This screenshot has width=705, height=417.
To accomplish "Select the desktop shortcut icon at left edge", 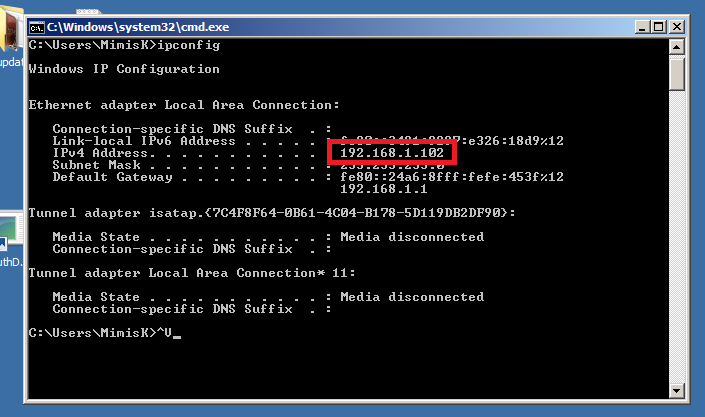I will tap(11, 232).
